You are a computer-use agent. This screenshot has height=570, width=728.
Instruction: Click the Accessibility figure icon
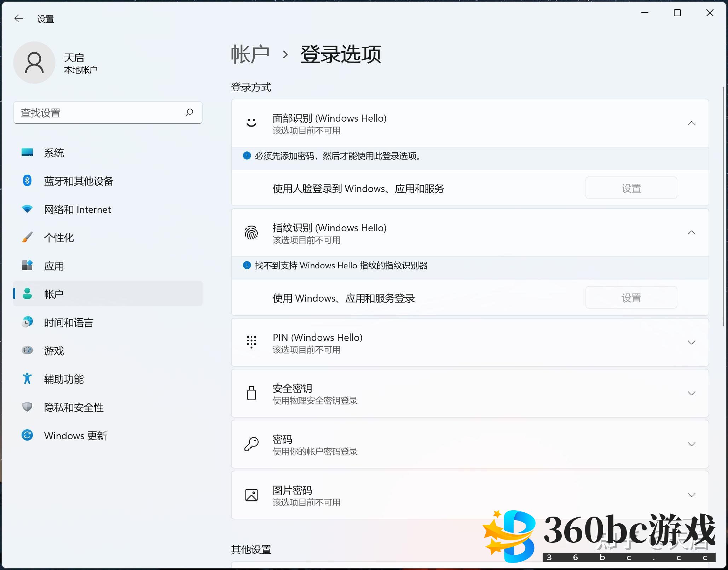pos(27,379)
